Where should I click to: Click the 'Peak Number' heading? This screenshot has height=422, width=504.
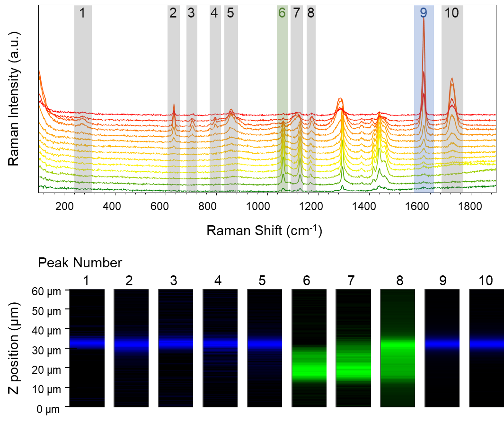80,263
